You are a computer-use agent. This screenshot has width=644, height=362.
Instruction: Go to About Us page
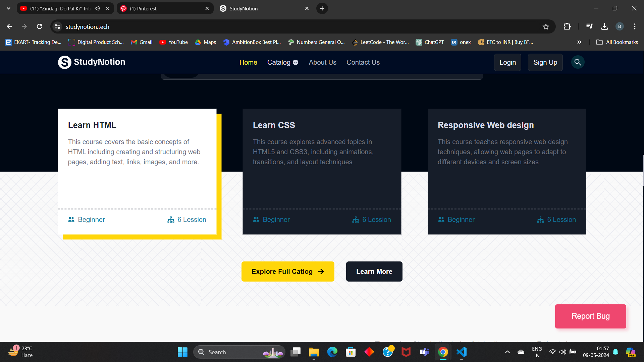(x=322, y=62)
